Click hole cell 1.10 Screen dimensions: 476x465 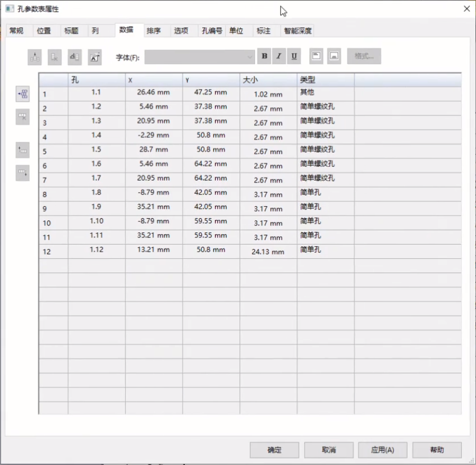96,223
